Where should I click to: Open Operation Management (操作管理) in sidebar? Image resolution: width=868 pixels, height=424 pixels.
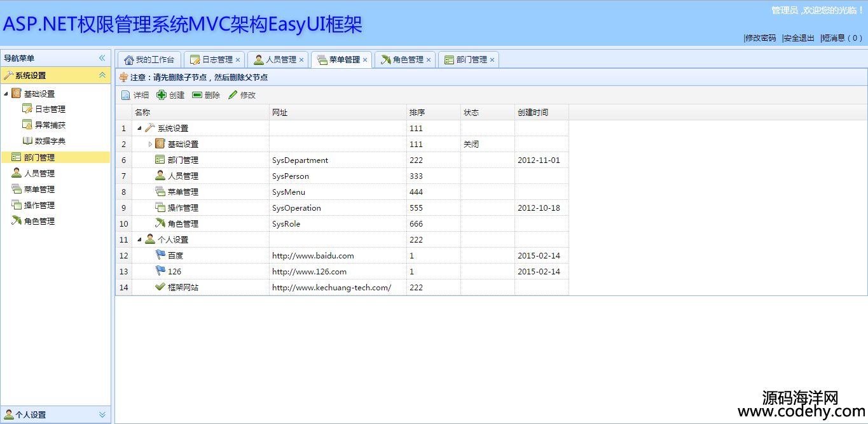tap(39, 206)
